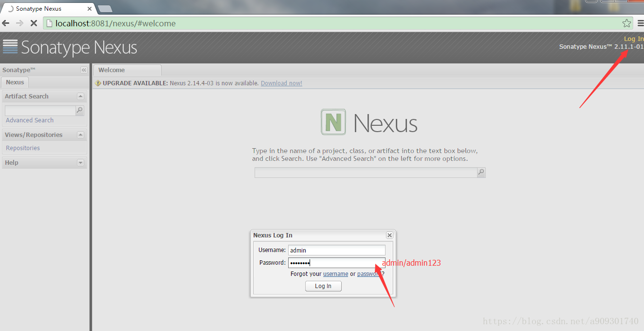This screenshot has width=644, height=331.
Task: Stop page loading with the X button
Action: tap(34, 23)
